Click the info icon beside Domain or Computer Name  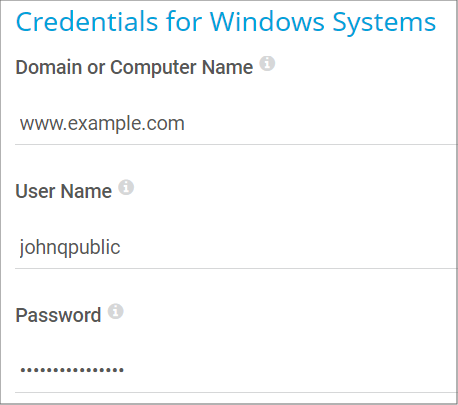267,63
